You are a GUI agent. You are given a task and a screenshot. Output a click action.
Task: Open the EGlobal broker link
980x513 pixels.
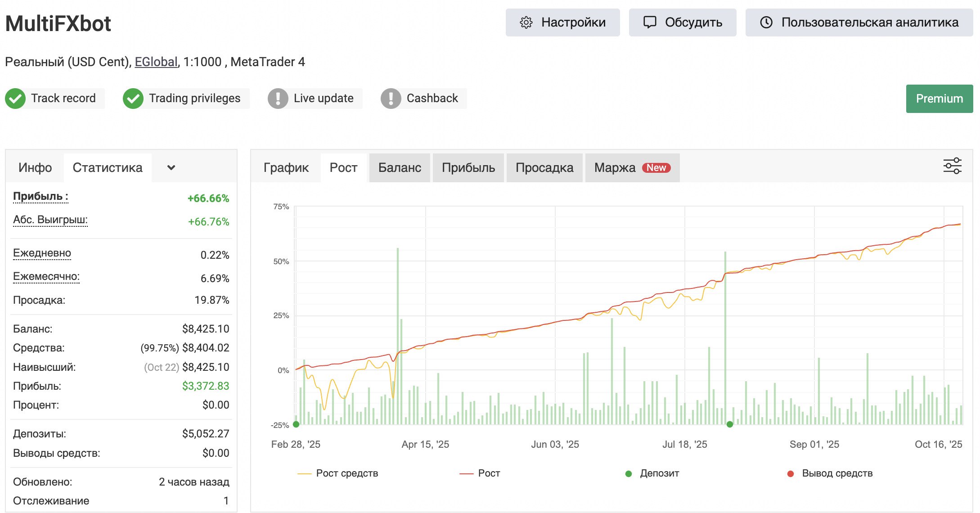tap(156, 62)
